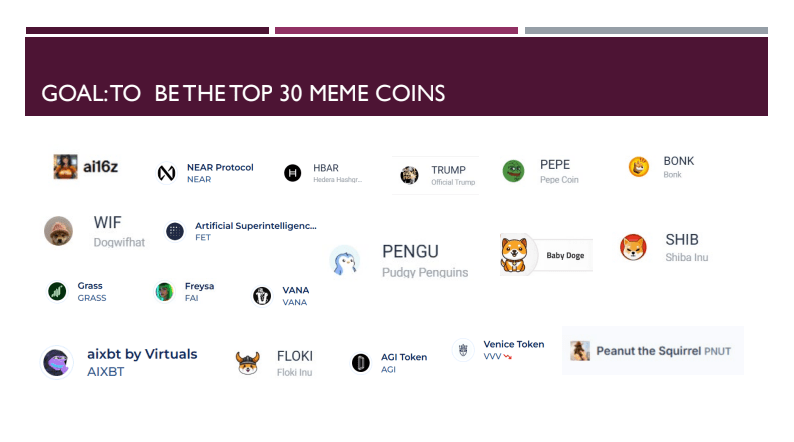Click the slide title about meme coins
794x442 pixels.
click(243, 93)
